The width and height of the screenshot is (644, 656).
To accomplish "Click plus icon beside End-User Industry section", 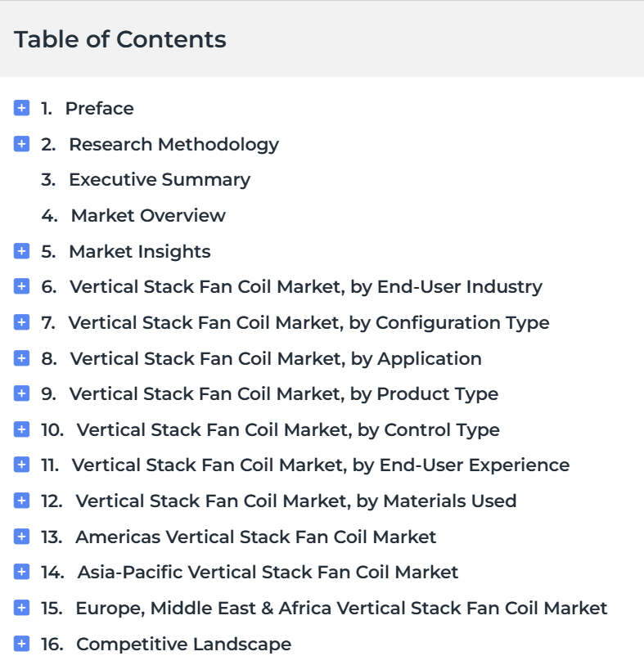I will point(22,286).
